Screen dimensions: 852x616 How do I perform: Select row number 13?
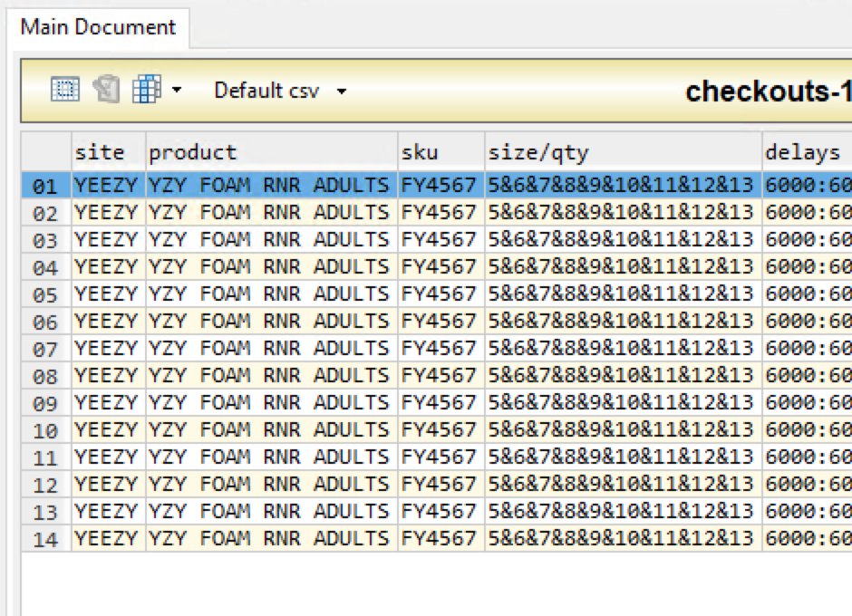click(x=45, y=511)
